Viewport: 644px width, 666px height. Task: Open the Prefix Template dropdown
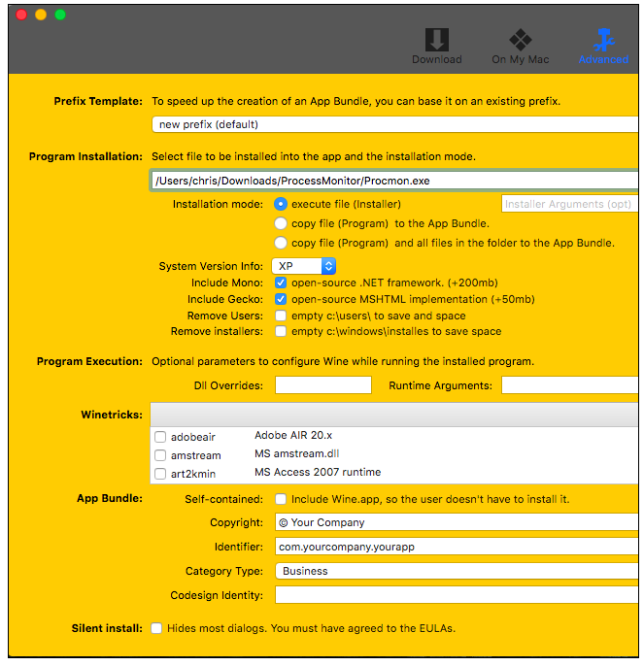394,124
